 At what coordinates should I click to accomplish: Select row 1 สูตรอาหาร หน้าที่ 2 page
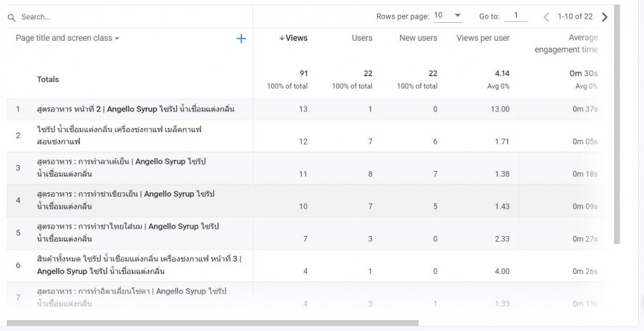(135, 109)
